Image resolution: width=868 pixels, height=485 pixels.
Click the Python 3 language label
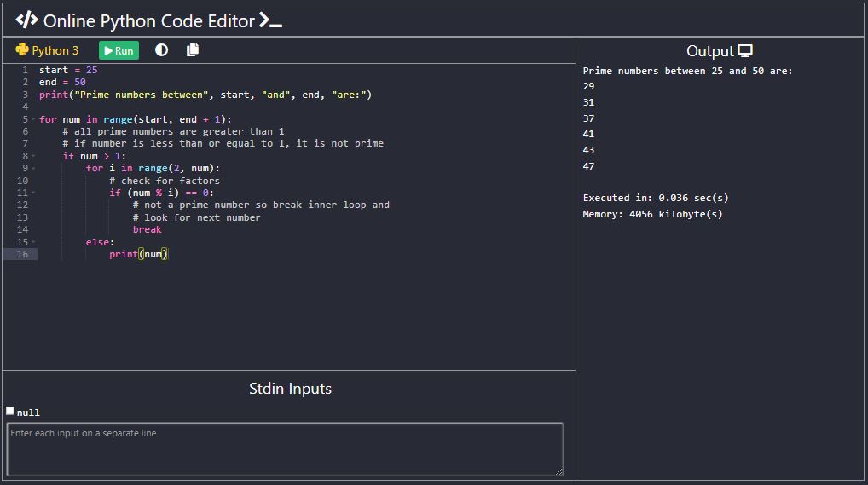point(55,50)
